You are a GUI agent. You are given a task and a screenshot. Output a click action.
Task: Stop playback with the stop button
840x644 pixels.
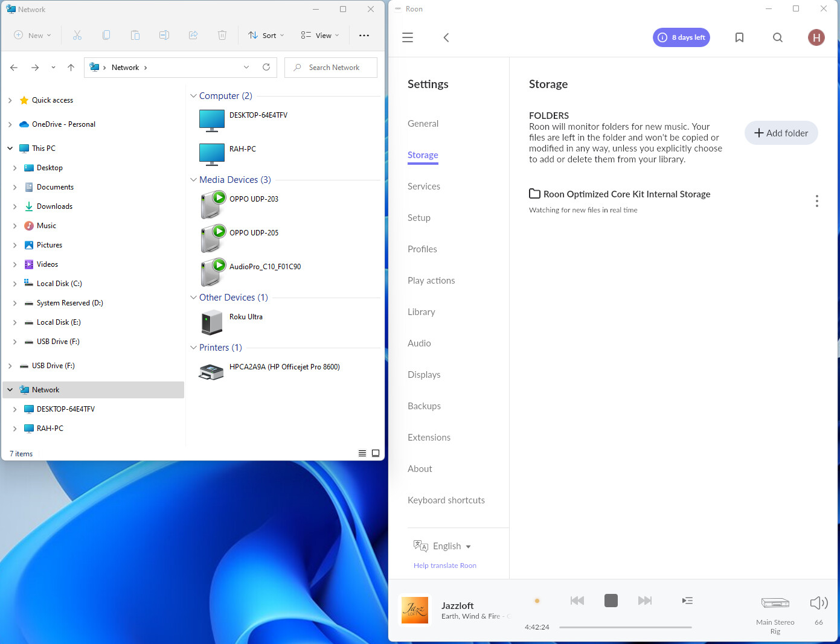click(x=611, y=601)
